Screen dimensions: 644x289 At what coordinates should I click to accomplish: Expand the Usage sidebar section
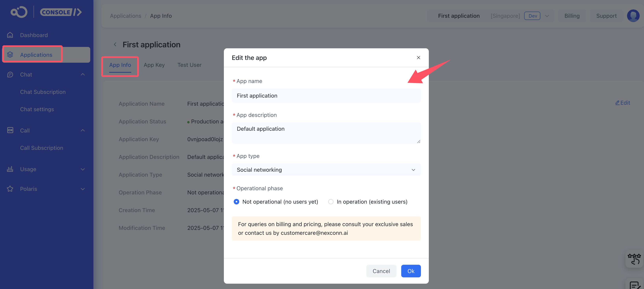(x=83, y=169)
